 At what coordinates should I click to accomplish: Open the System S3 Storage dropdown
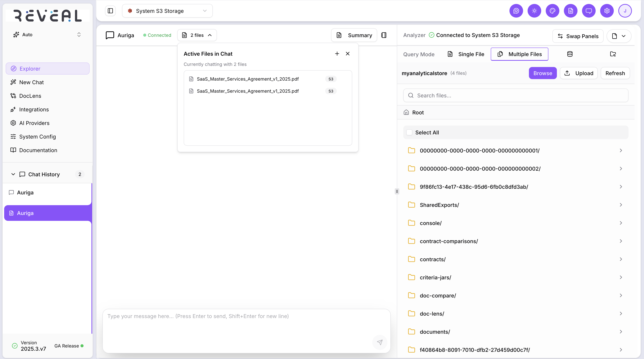pyautogui.click(x=167, y=11)
